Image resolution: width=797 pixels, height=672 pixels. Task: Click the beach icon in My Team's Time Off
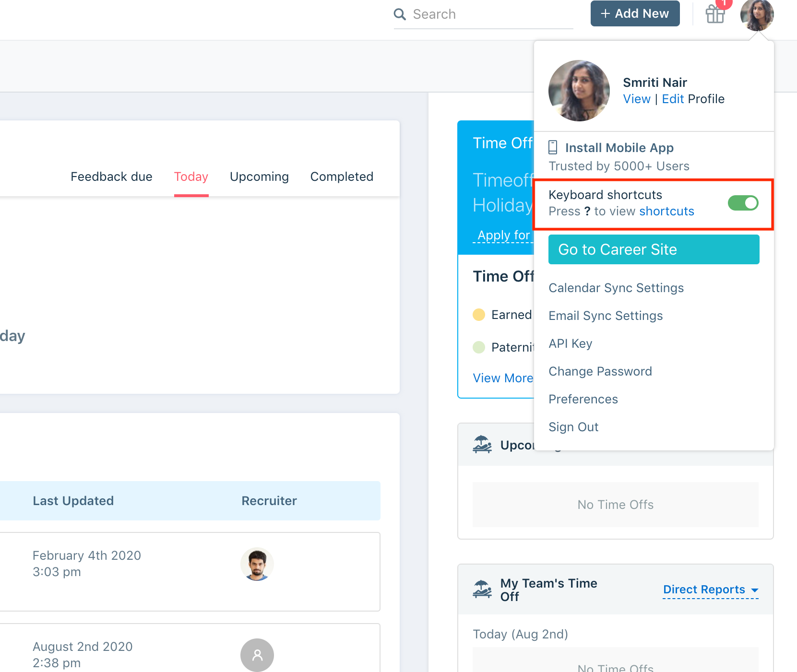click(482, 589)
